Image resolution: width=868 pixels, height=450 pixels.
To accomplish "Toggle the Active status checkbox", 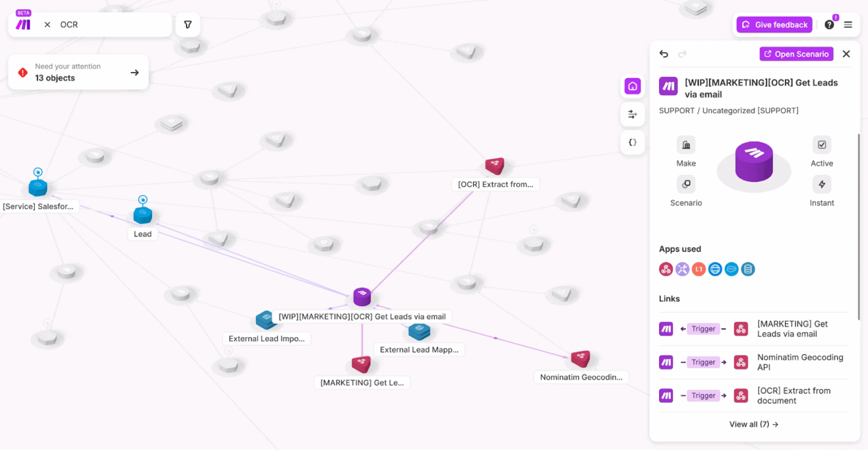I will [x=821, y=144].
